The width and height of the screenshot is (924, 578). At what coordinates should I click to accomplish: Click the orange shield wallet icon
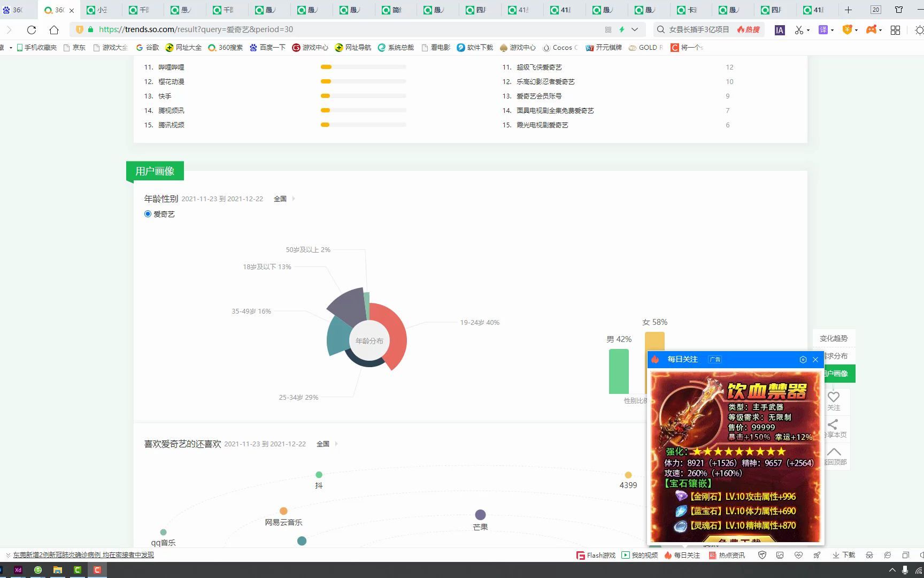(847, 30)
